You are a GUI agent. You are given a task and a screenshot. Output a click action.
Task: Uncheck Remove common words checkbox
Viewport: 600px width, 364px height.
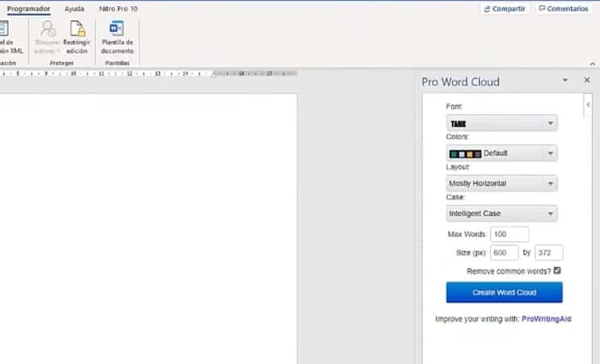pyautogui.click(x=557, y=271)
